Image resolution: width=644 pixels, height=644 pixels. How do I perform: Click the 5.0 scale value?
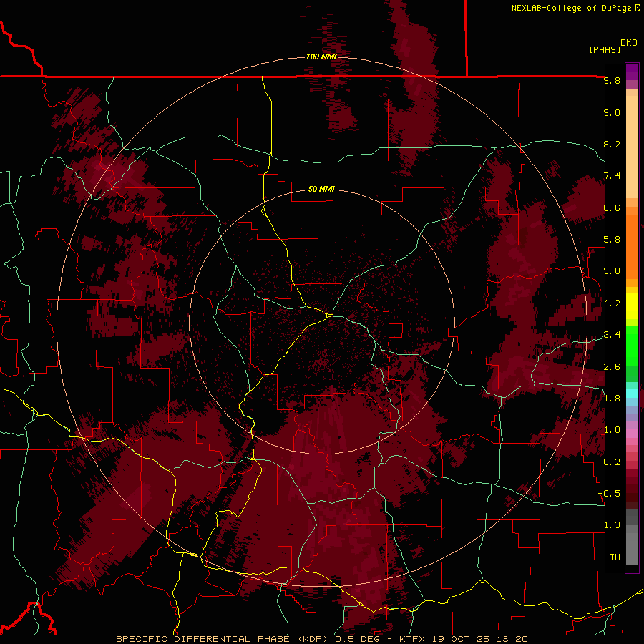(x=612, y=271)
